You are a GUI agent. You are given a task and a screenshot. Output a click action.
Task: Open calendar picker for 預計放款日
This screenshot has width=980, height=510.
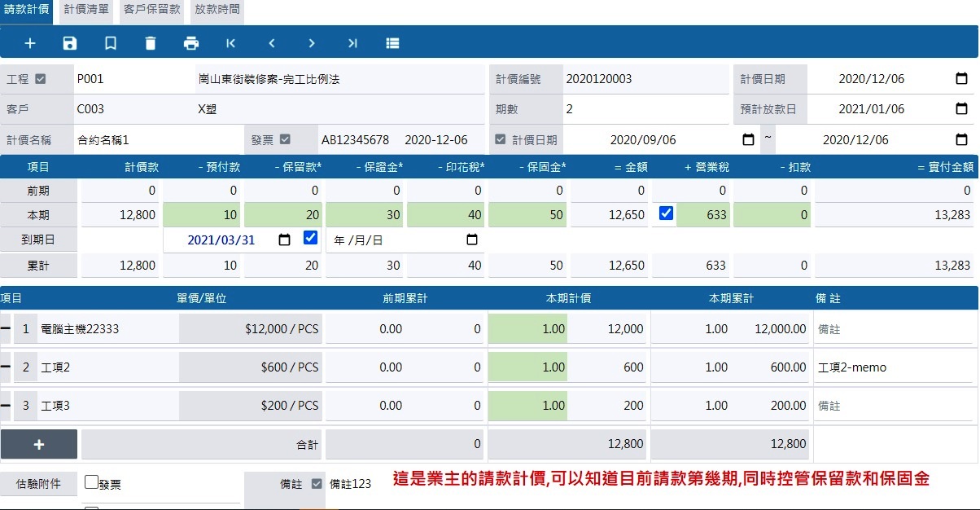click(961, 109)
